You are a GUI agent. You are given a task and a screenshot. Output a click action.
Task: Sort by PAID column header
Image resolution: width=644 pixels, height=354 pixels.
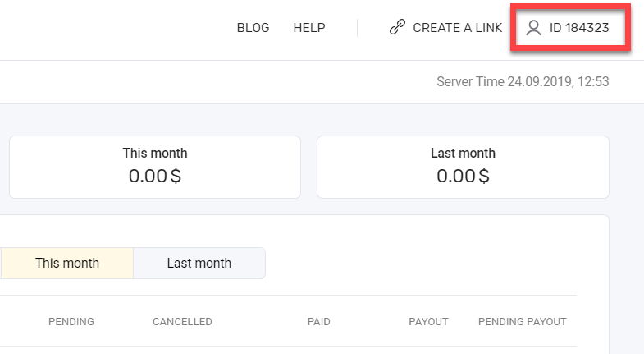[x=318, y=321]
